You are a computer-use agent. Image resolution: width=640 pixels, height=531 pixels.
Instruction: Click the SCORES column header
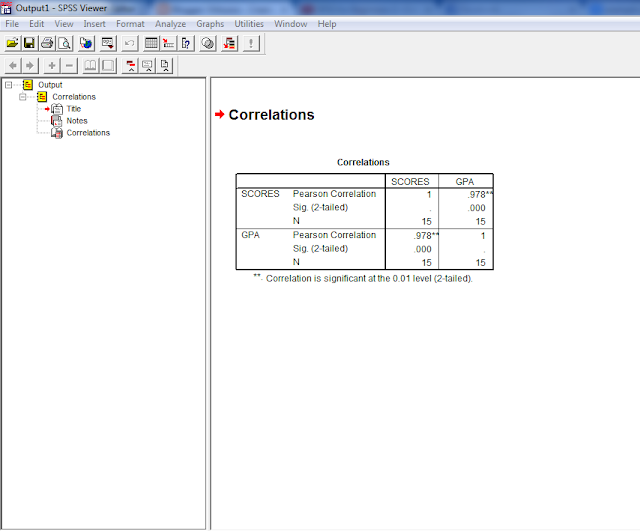[410, 182]
